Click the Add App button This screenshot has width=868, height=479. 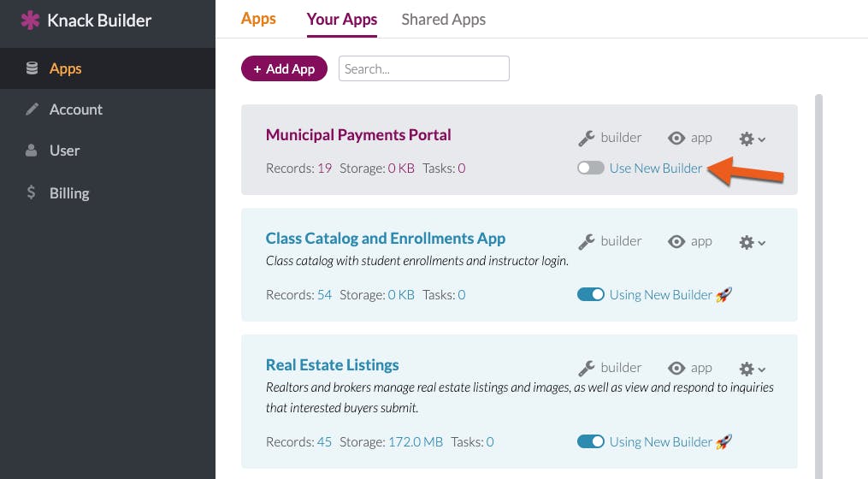coord(284,68)
